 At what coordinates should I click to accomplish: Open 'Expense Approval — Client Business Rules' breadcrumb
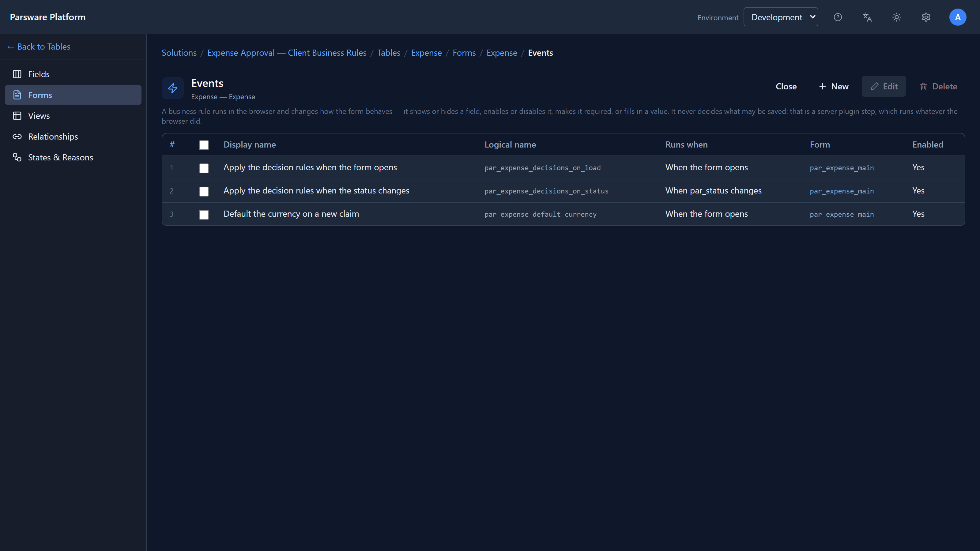[287, 53]
